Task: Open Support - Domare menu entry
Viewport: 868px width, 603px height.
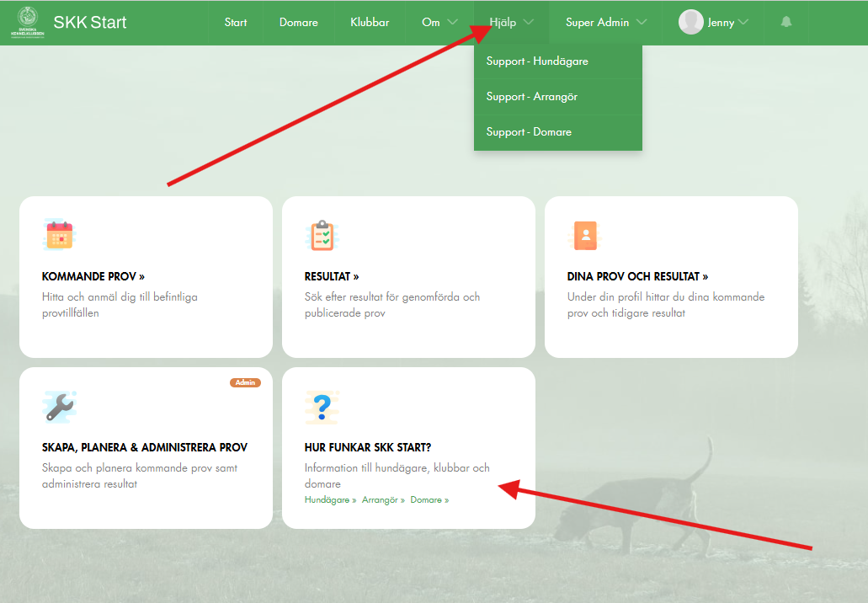Action: tap(529, 132)
